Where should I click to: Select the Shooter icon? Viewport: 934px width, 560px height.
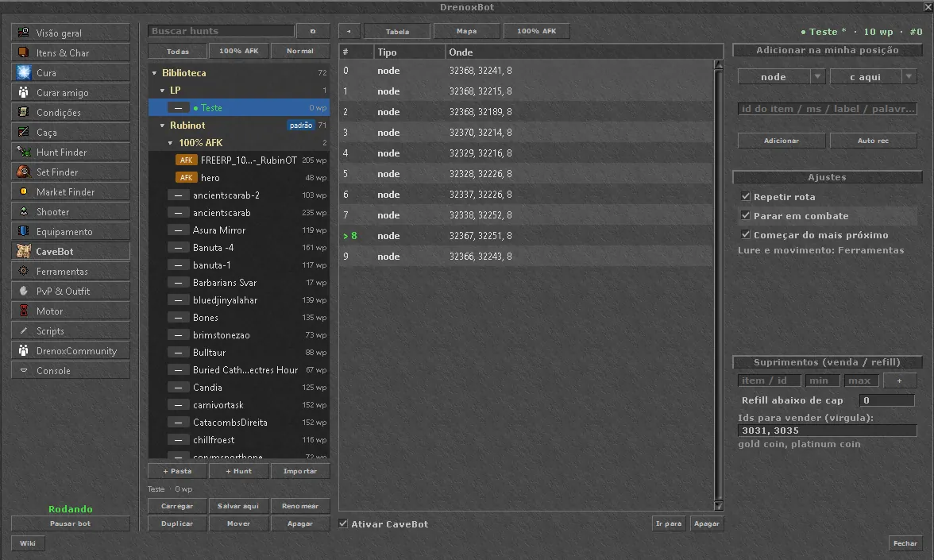pos(23,211)
